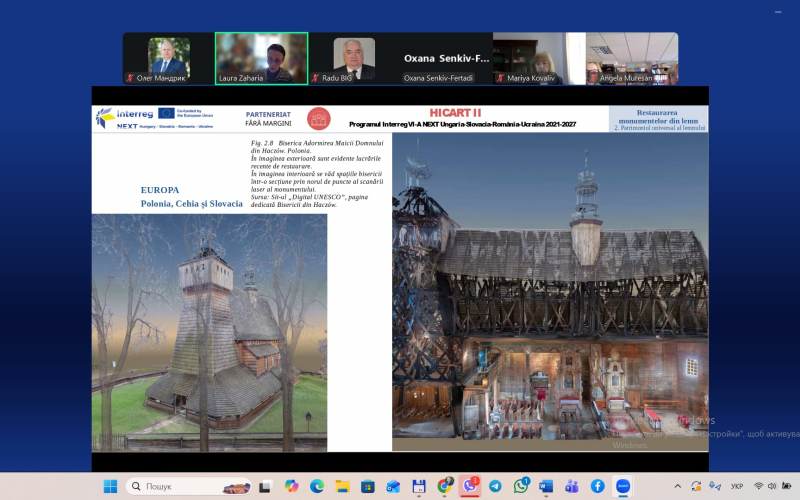Open Viber from the taskbar
The height and width of the screenshot is (500, 800).
(470, 486)
